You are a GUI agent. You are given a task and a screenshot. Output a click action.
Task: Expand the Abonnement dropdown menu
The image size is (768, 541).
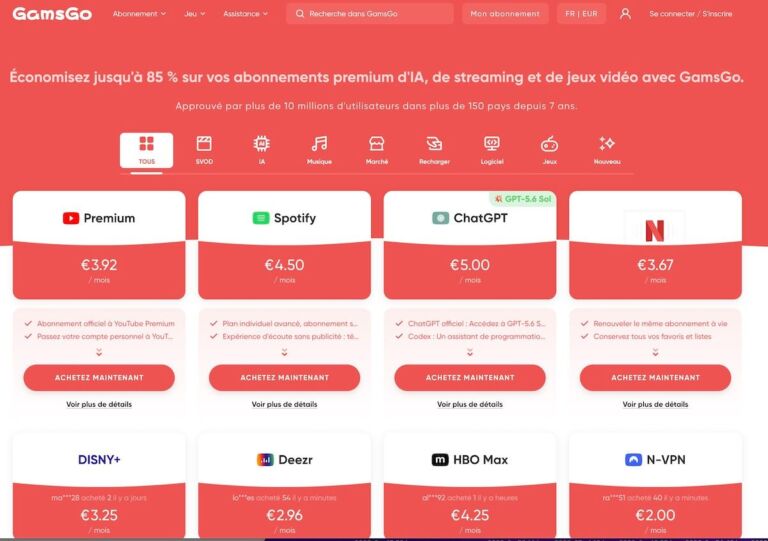coord(139,14)
